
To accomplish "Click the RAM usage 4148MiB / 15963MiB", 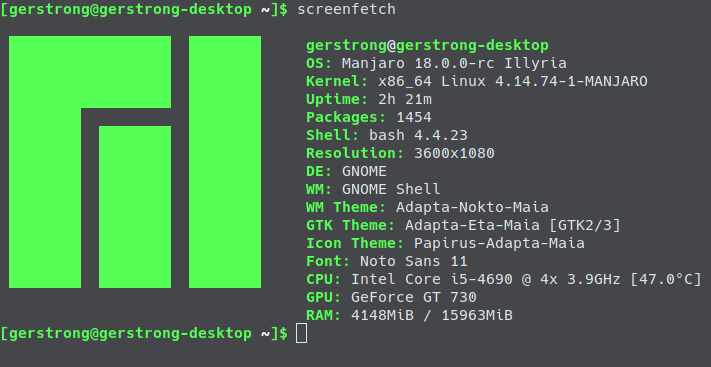I will click(432, 315).
